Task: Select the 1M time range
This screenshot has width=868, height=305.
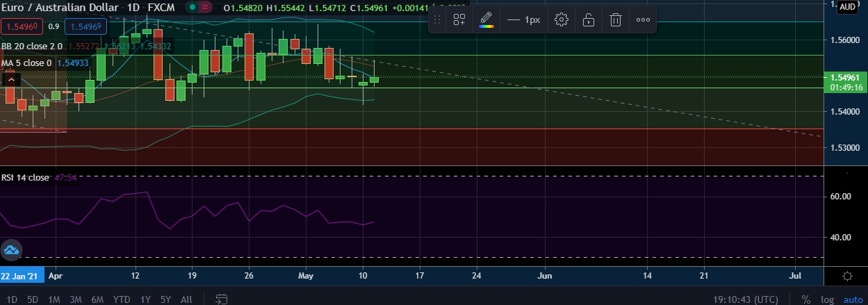Action: click(54, 299)
